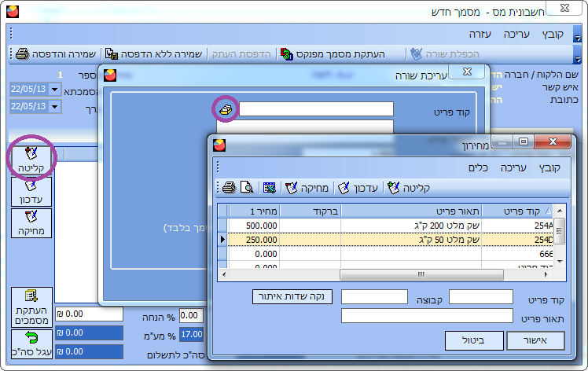The image size is (588, 371).
Task: Click the % מע"מ field showing 17.00
Action: pos(191,334)
